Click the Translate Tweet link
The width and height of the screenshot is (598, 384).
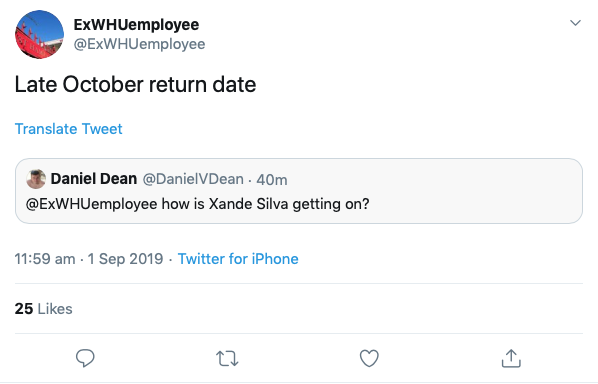point(69,129)
